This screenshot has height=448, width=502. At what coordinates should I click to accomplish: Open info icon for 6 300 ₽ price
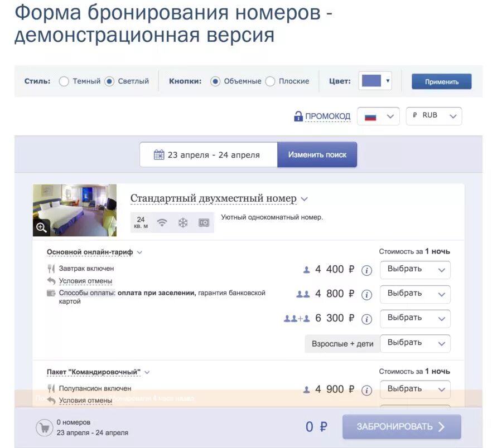coord(366,319)
